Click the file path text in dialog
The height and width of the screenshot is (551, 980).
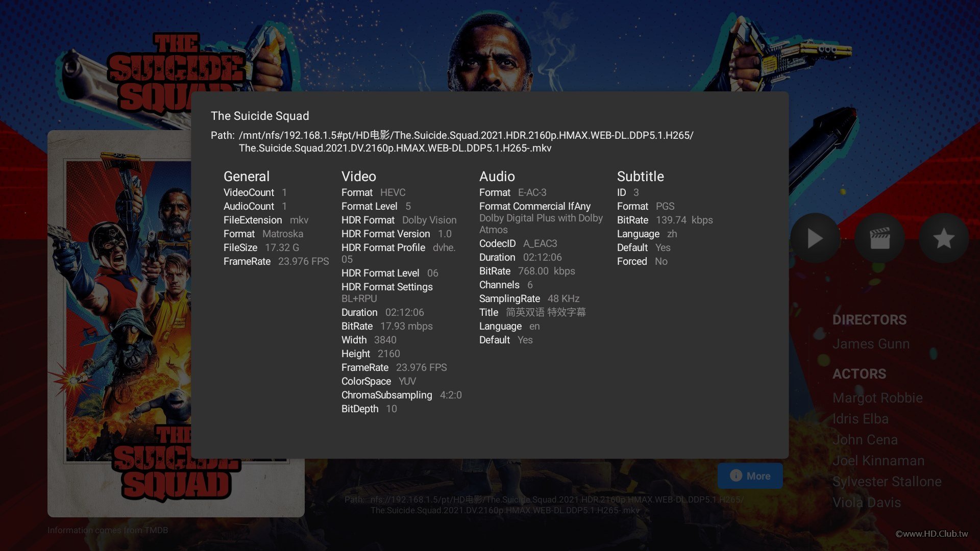tap(452, 141)
